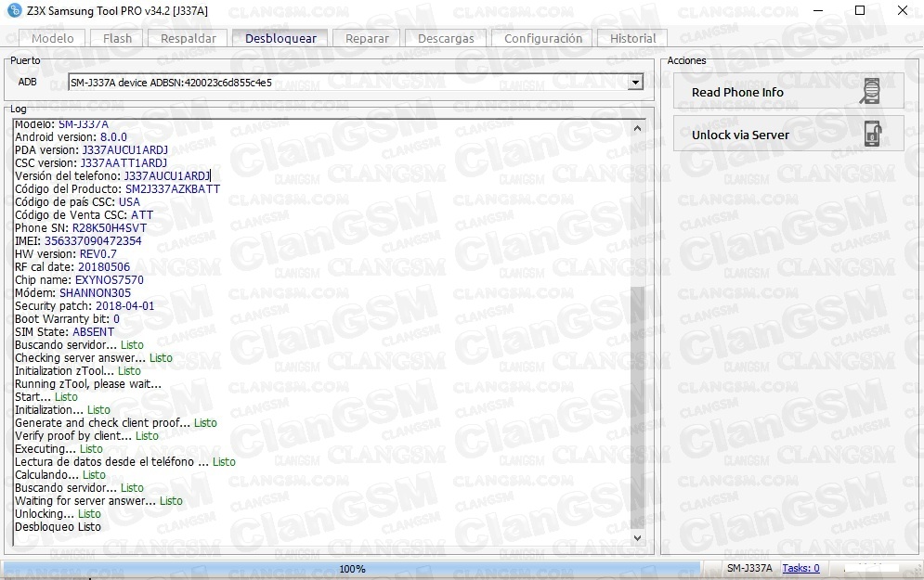Click Calculando... Listo log line
The image size is (924, 580).
tap(60, 474)
